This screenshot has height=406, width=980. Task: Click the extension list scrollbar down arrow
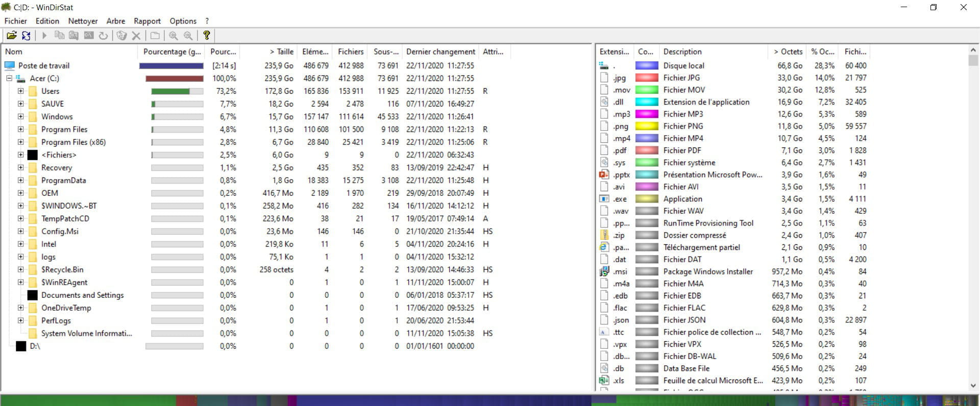coord(973,386)
